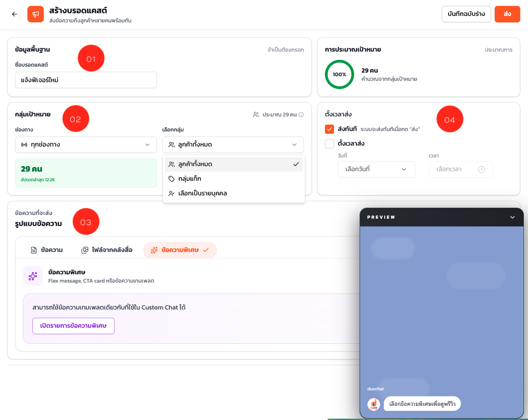528x420 pixels.
Task: Click the บันทึกฉบับร่าง button
Action: [466, 14]
